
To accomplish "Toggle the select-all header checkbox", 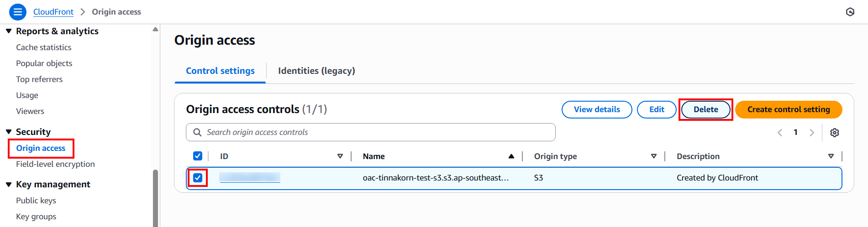I will pyautogui.click(x=198, y=156).
